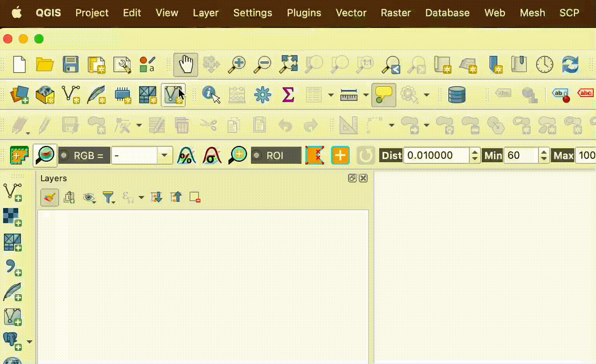Toggle Show Map Tips speech bubble
The width and height of the screenshot is (596, 364).
tap(383, 95)
